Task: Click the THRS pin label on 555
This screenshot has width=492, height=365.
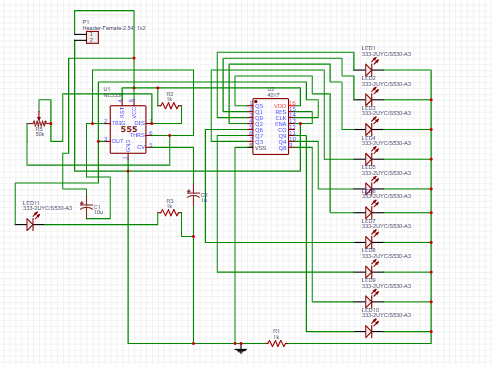Action: [x=137, y=135]
